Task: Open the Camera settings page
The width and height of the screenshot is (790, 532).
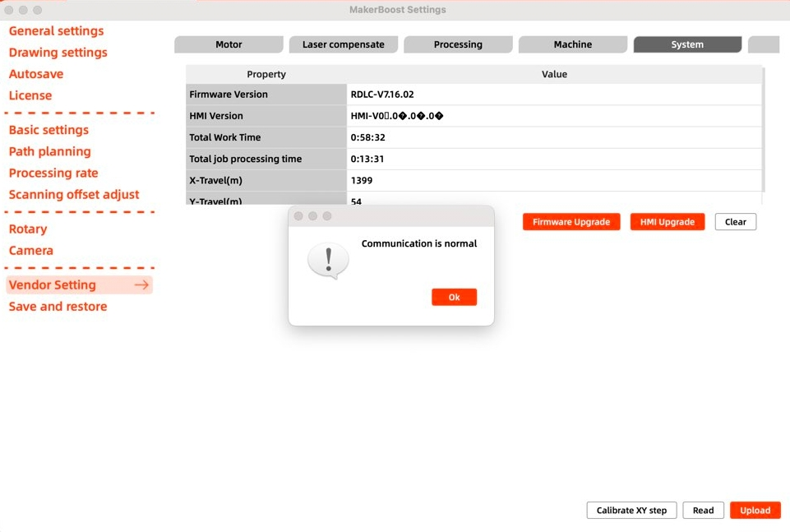Action: (x=30, y=251)
